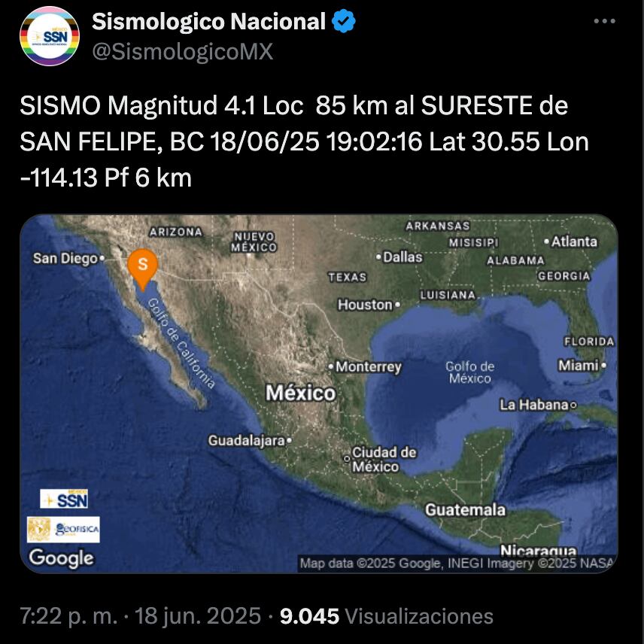This screenshot has height=644, width=644.
Task: Click the SISMO Magnitud 4.1 tweet text
Action: pos(293,141)
